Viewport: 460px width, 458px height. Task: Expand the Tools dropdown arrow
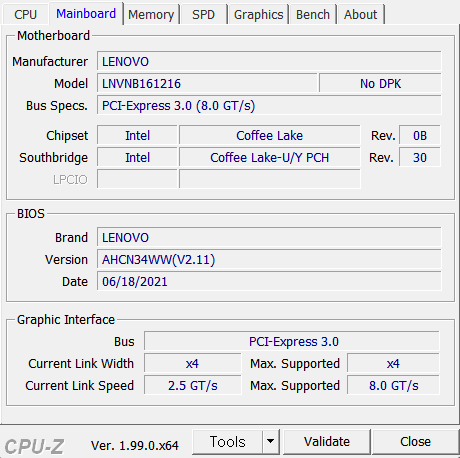click(271, 442)
